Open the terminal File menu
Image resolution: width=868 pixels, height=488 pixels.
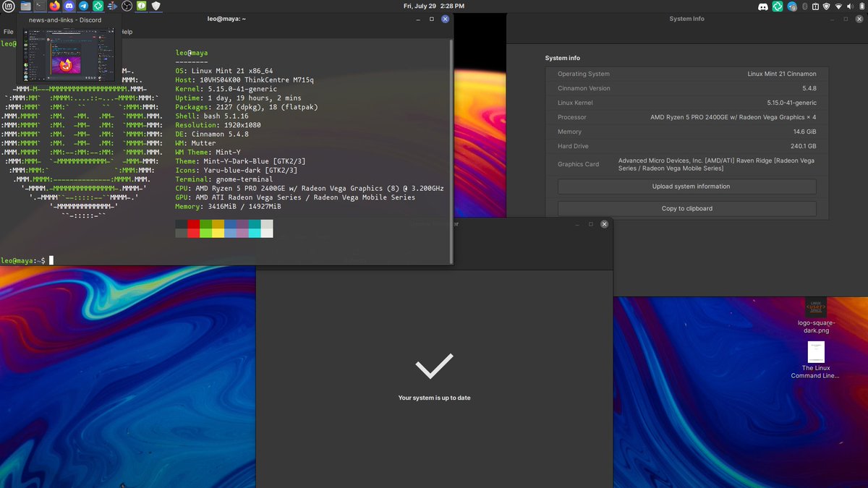(x=9, y=32)
